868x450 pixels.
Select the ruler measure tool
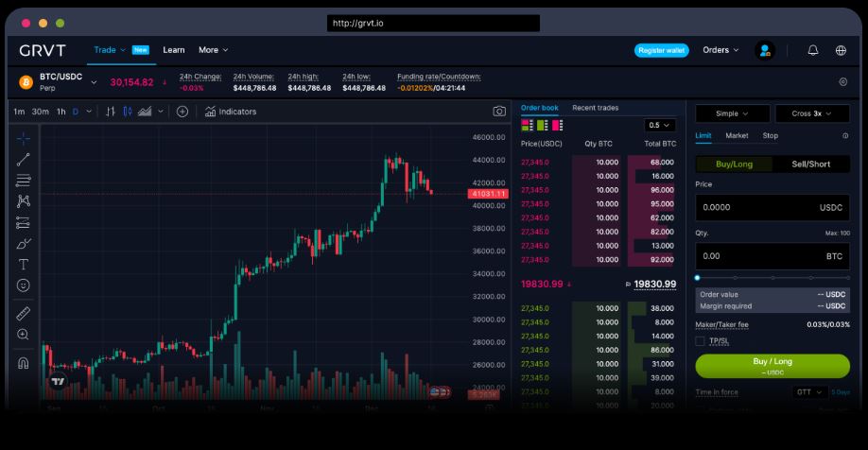click(24, 313)
